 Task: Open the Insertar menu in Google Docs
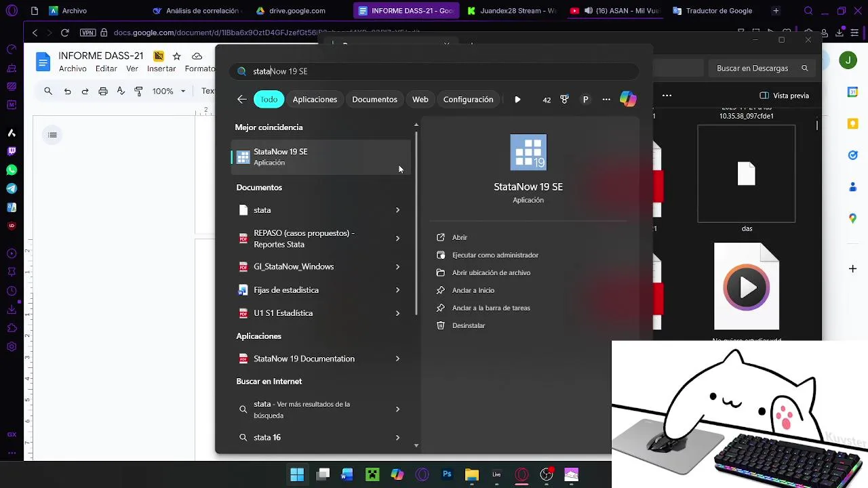tap(161, 69)
